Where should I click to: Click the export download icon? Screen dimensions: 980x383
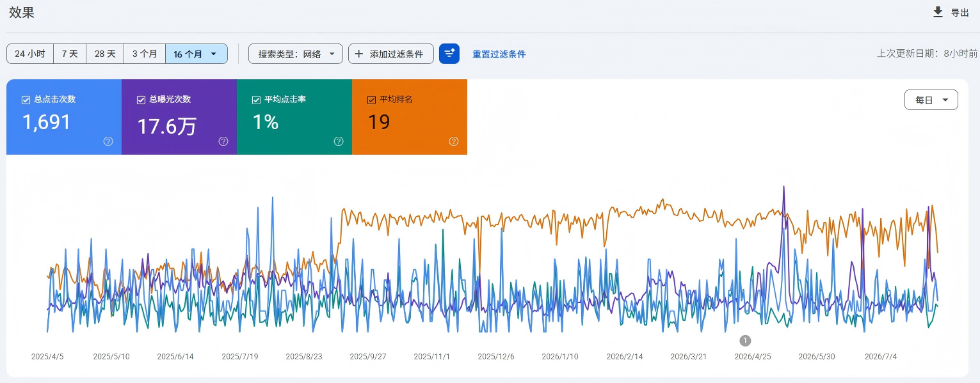[x=938, y=12]
